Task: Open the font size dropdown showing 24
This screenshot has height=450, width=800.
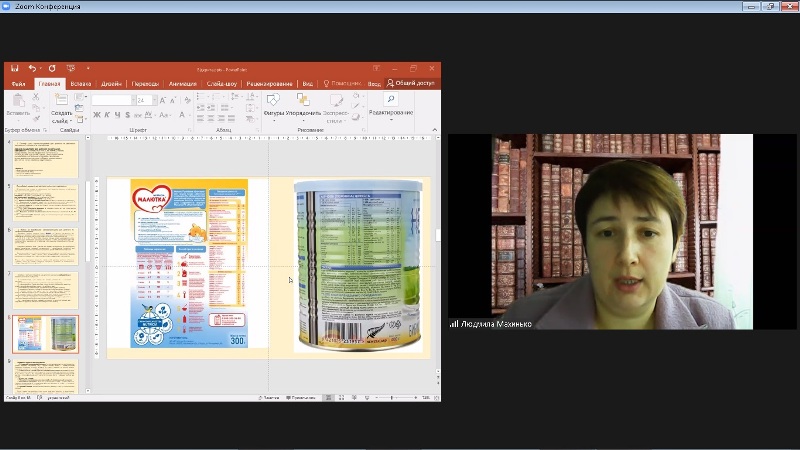Action: click(x=144, y=100)
